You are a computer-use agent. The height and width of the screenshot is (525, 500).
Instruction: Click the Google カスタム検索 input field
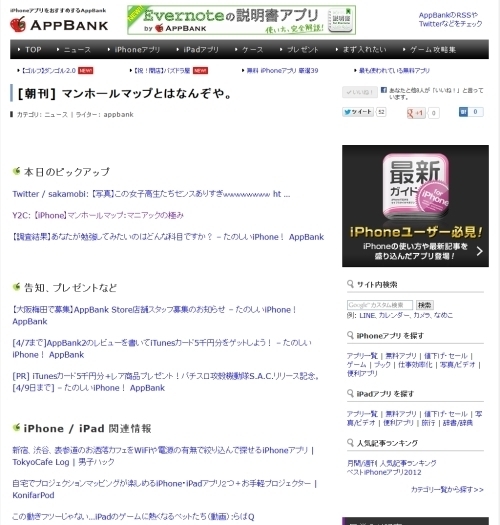tap(380, 305)
